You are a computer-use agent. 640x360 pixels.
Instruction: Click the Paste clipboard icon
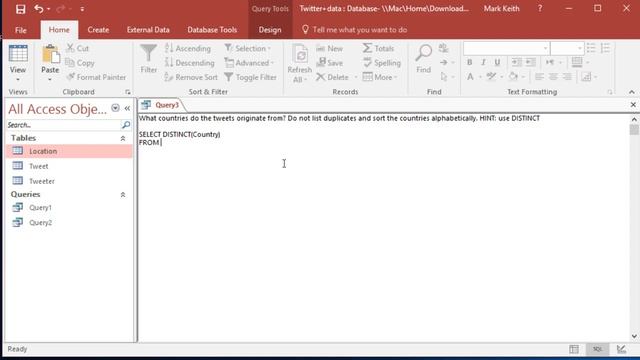(x=50, y=54)
